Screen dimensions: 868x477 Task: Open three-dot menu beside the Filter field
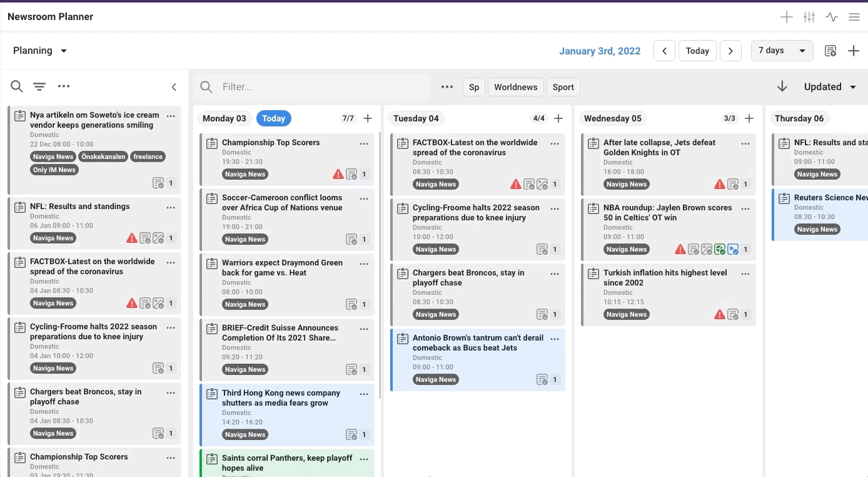[447, 87]
